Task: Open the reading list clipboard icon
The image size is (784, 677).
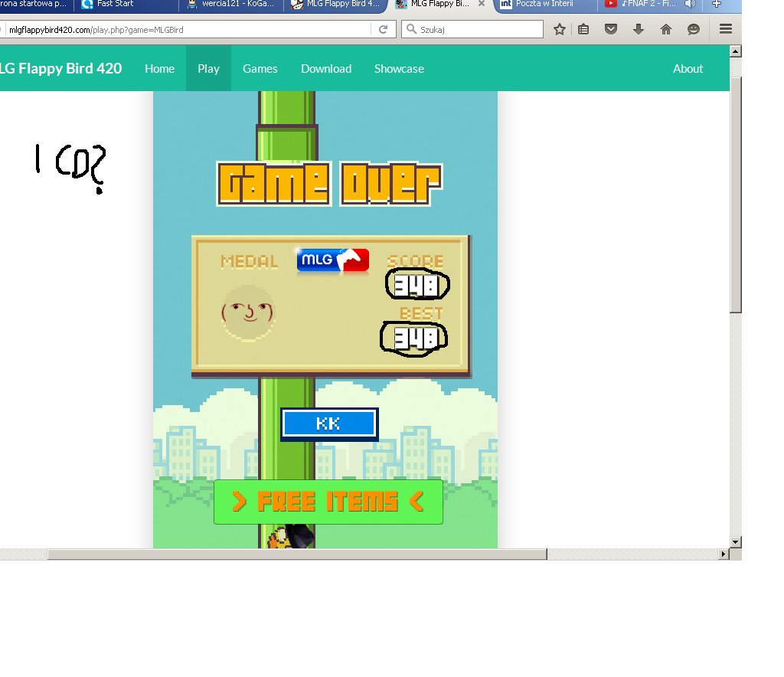Action: click(x=583, y=29)
